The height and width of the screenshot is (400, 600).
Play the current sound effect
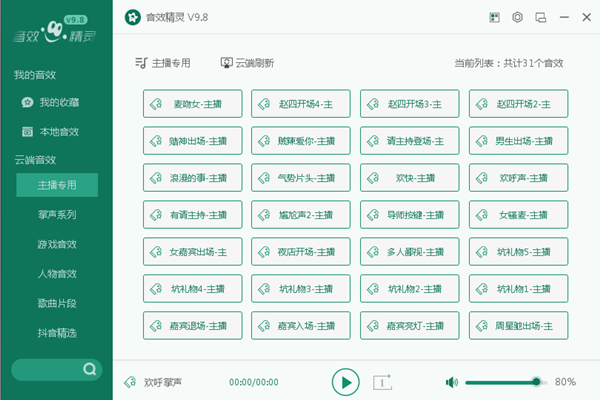344,381
